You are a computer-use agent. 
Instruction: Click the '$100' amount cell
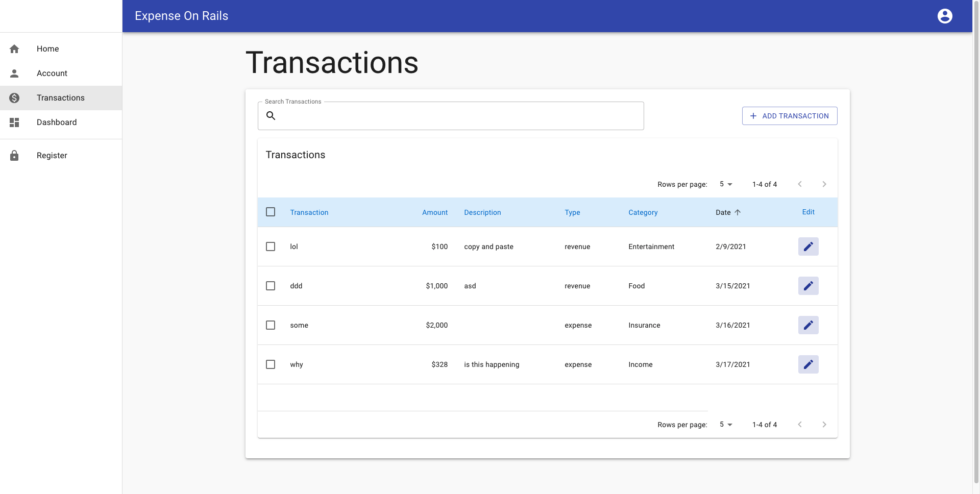[x=439, y=246]
